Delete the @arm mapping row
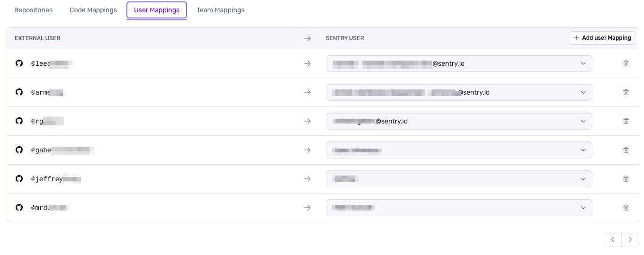644x255 pixels. pyautogui.click(x=626, y=92)
